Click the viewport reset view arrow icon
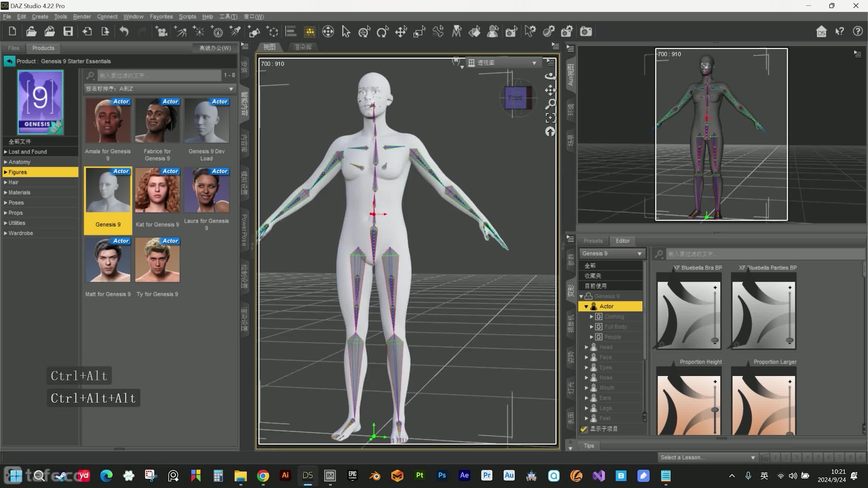The height and width of the screenshot is (488, 868). click(x=550, y=131)
